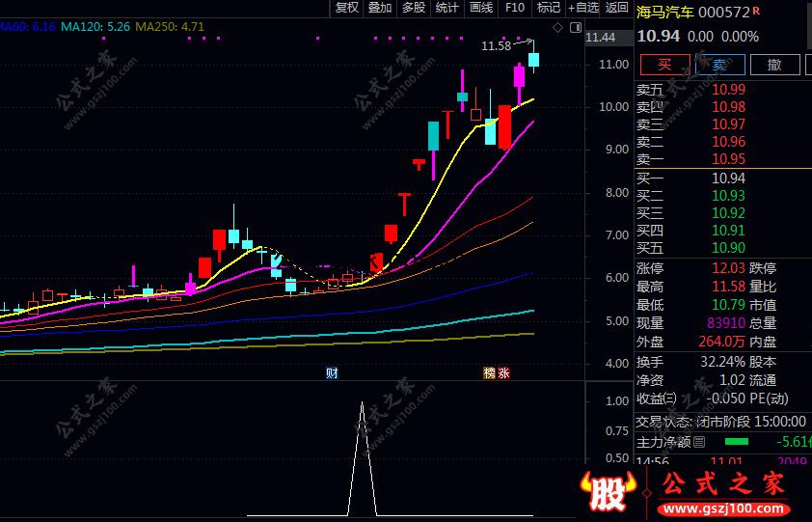Click the 外盘 value 264.0万
The image size is (812, 522).
[x=722, y=342]
